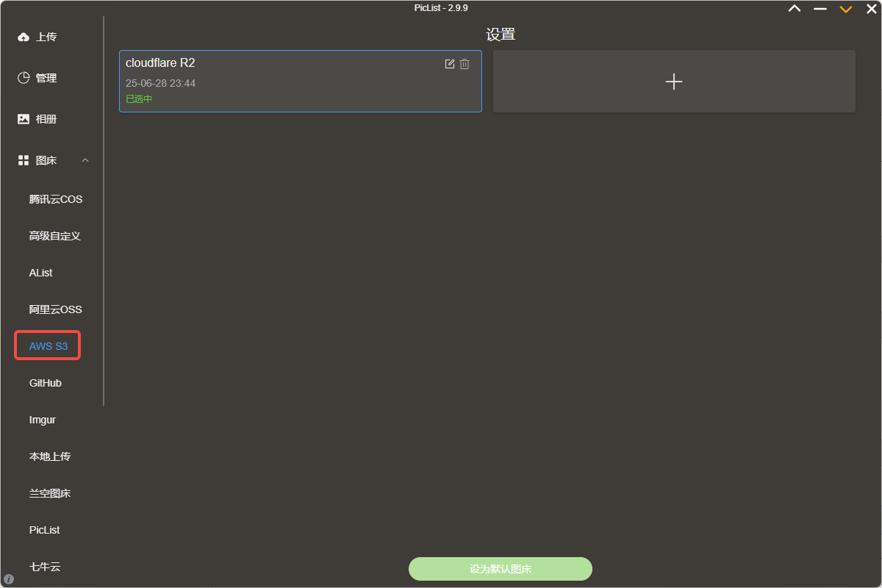Select PicList picbed

[45, 530]
